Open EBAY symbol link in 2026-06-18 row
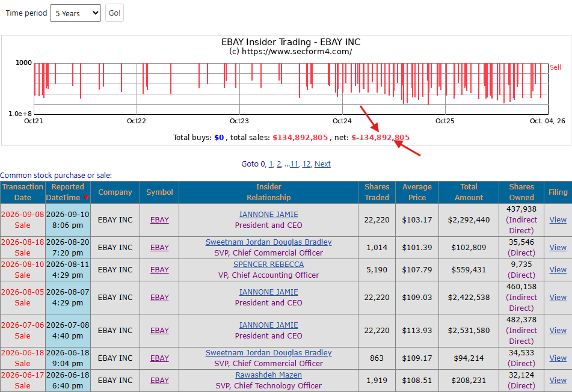The image size is (572, 392). coord(160,358)
